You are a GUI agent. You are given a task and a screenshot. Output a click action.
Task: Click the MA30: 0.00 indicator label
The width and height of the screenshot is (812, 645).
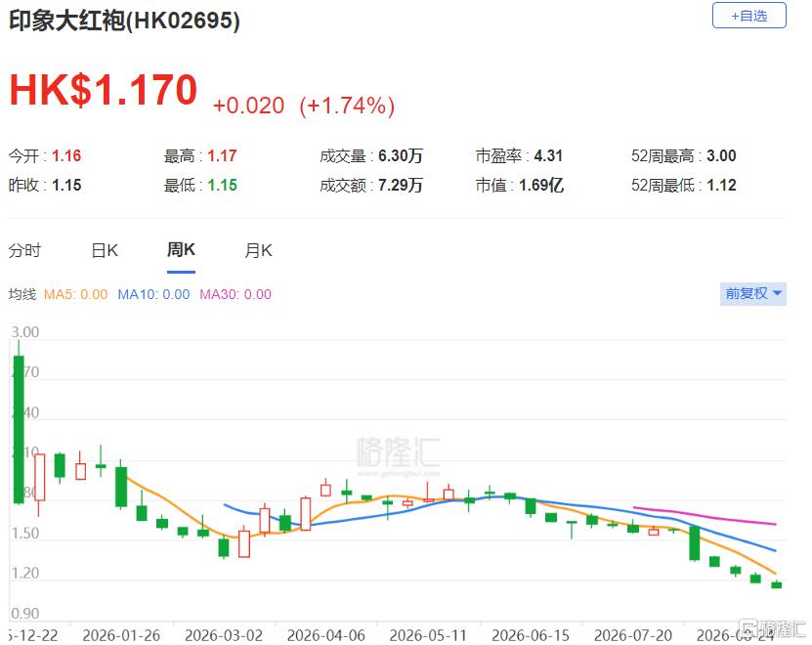[235, 294]
